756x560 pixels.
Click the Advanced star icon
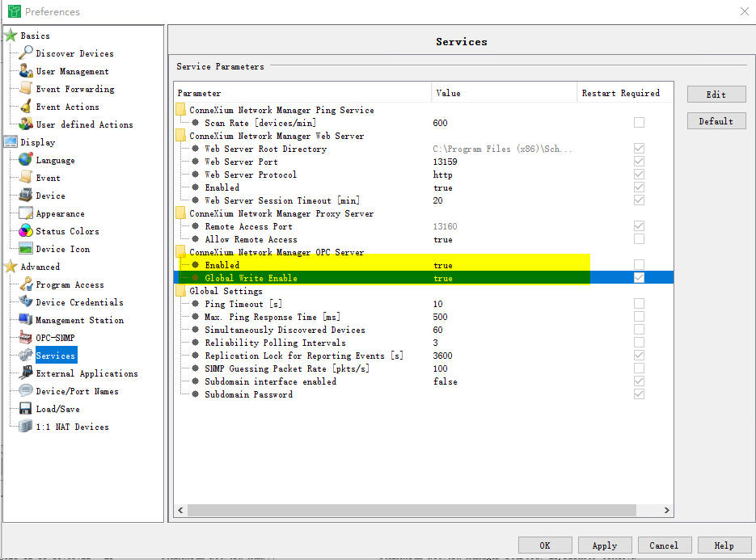point(11,266)
